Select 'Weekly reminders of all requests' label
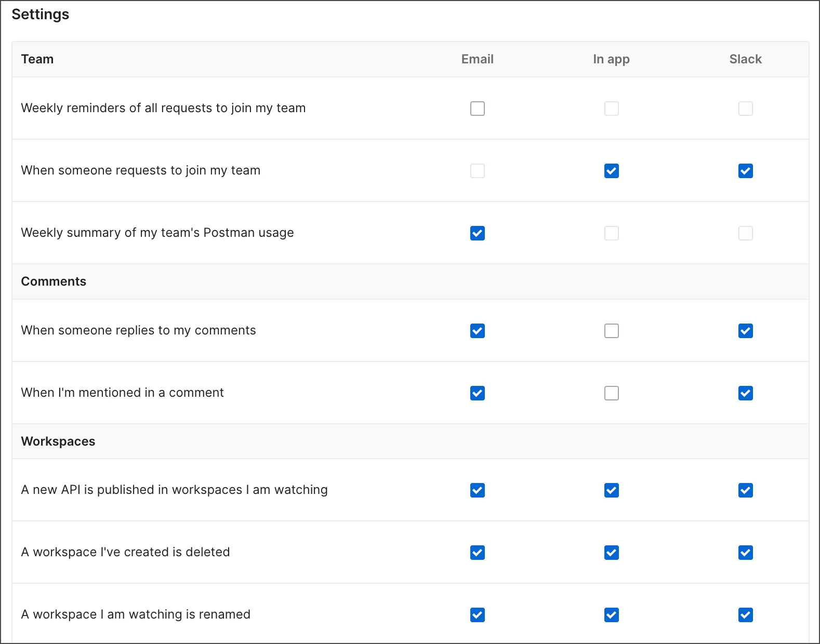The image size is (820, 644). click(163, 108)
